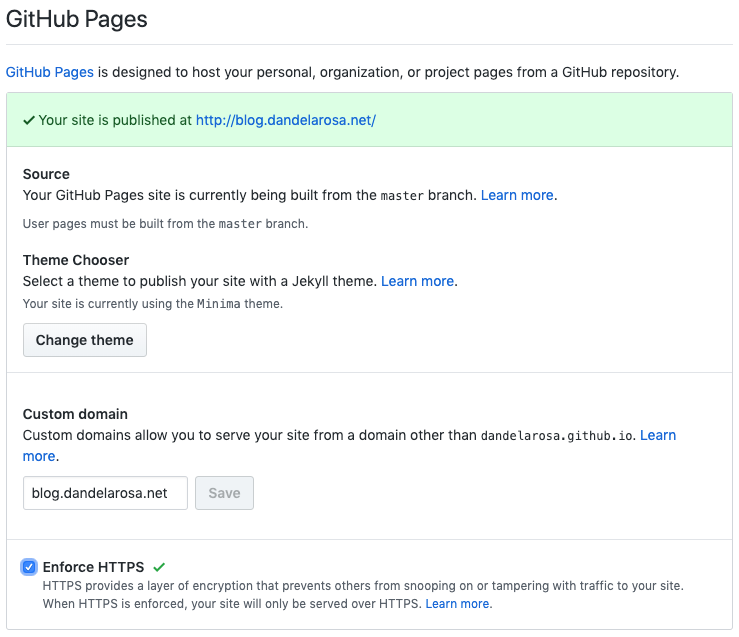
Task: Click the dandelarosa.github.io code text
Action: pyautogui.click(x=558, y=435)
